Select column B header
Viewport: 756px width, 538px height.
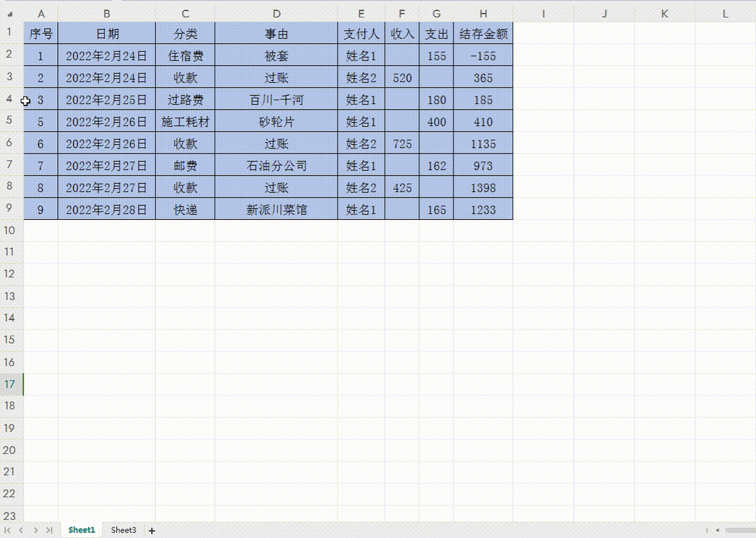coord(106,13)
